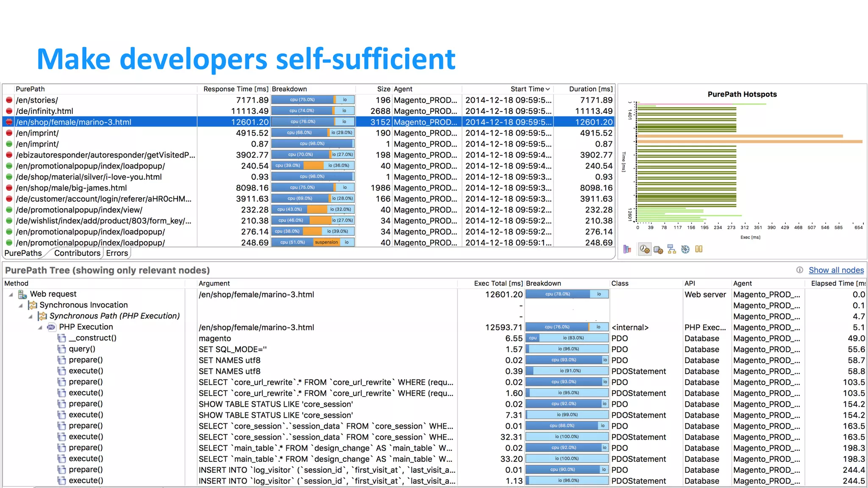The height and width of the screenshot is (488, 868).
Task: Click the <internal> class cell
Action: 630,327
